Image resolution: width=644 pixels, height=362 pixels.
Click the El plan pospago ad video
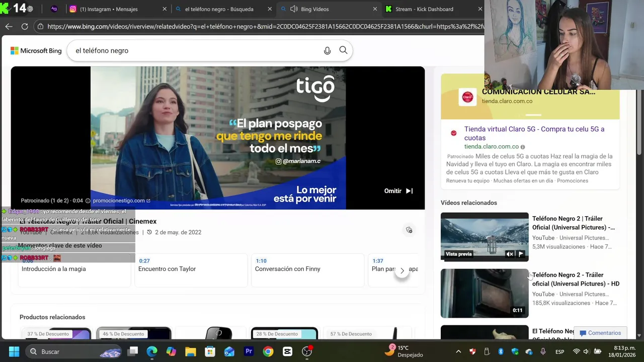click(218, 138)
